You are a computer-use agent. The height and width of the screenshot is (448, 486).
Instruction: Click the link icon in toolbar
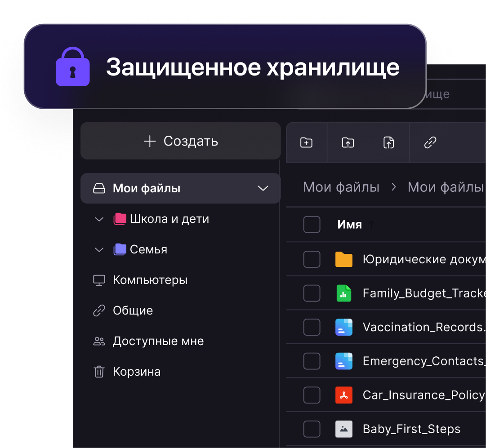coord(430,142)
